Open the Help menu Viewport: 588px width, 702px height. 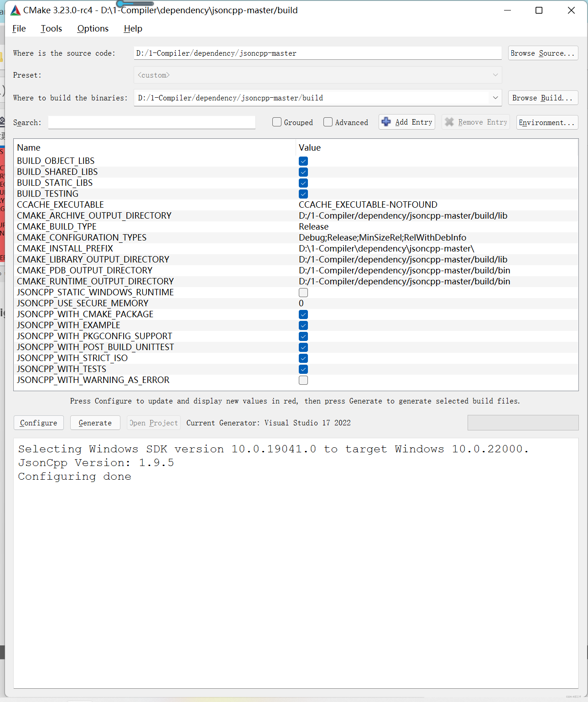[x=133, y=28]
